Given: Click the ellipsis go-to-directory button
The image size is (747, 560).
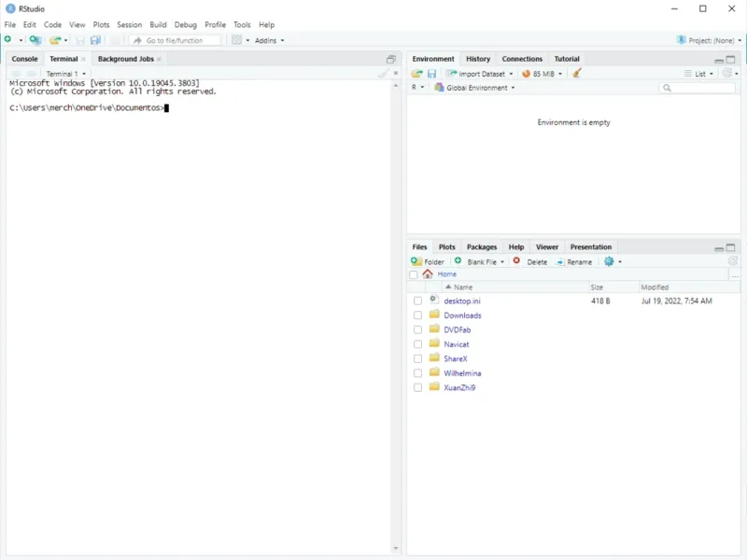Looking at the screenshot, I should [x=735, y=274].
